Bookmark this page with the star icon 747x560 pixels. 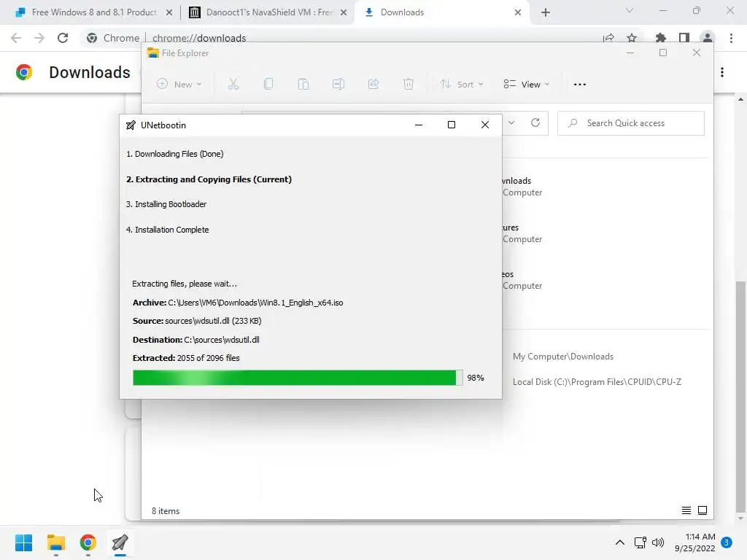[632, 38]
